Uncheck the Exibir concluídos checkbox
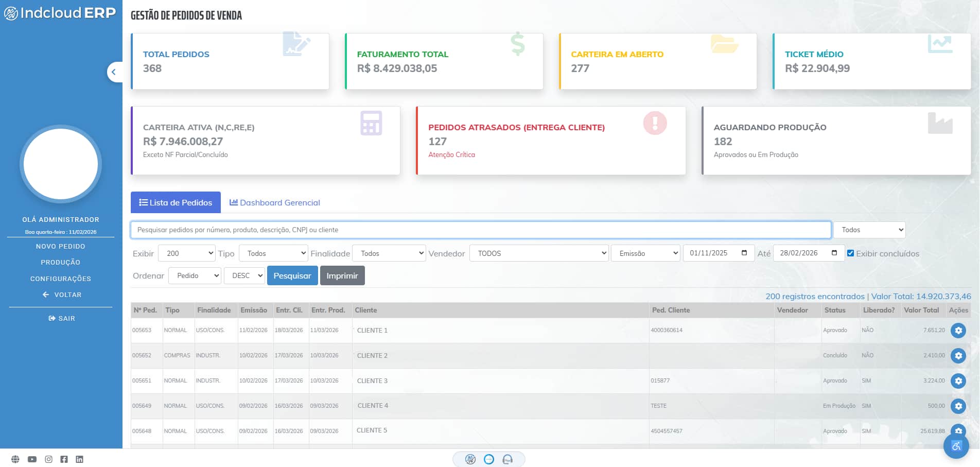Image resolution: width=980 pixels, height=467 pixels. (850, 253)
